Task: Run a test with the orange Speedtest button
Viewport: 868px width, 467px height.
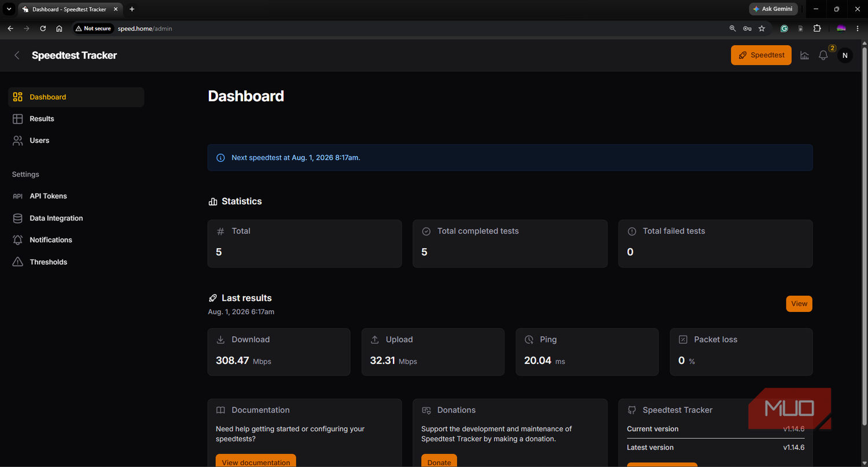Action: 761,55
